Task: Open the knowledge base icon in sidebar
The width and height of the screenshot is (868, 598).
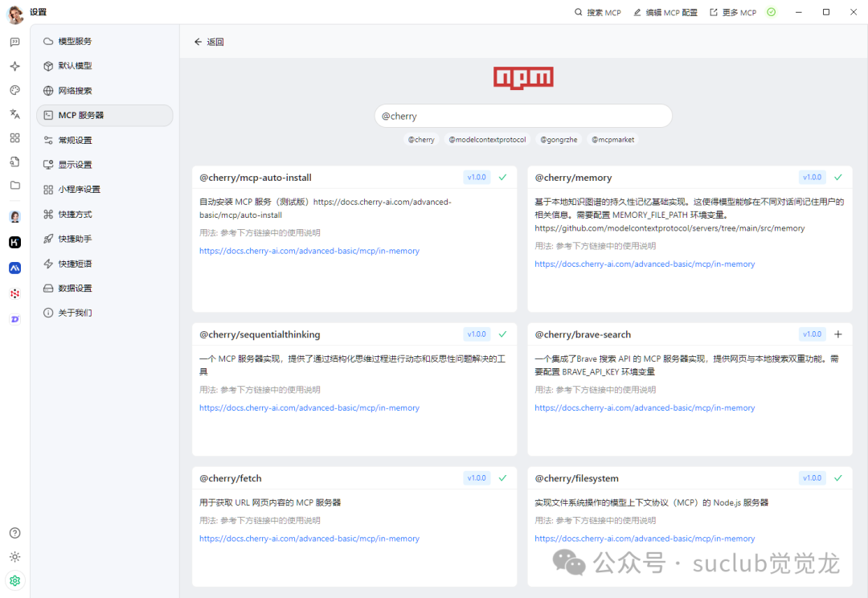Action: (15, 162)
